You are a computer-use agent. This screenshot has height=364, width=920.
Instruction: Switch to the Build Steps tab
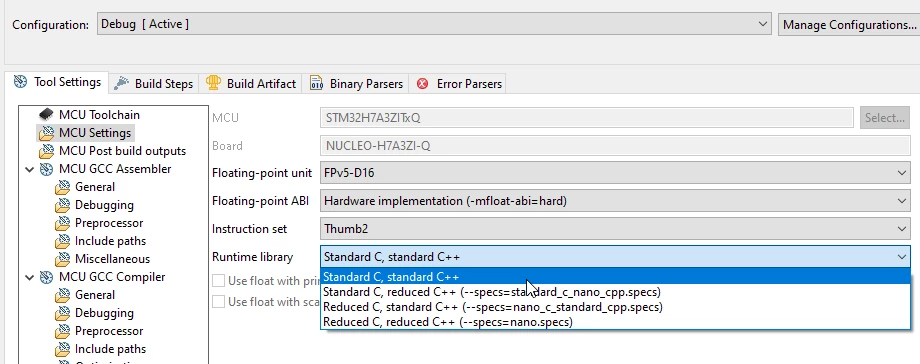coord(154,83)
